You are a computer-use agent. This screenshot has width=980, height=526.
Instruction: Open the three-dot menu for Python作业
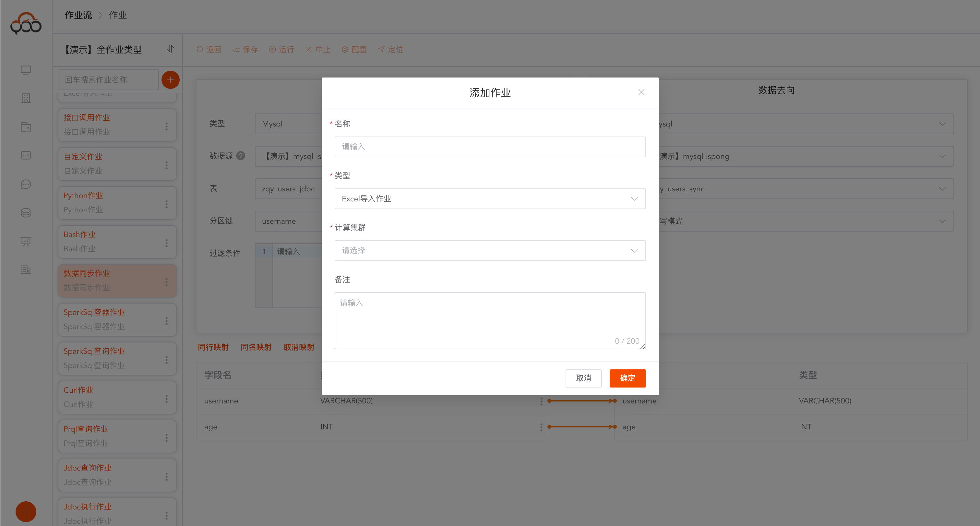[x=166, y=204]
